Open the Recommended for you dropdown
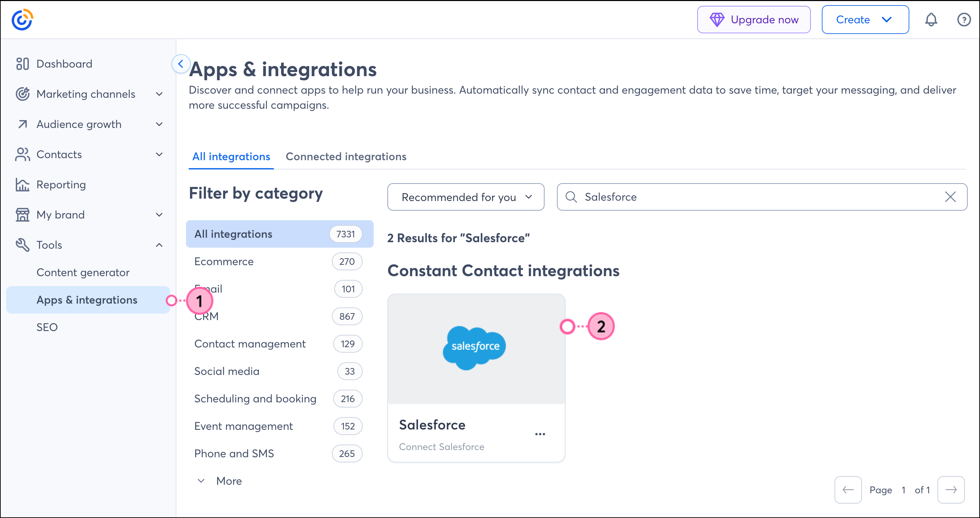 (466, 197)
